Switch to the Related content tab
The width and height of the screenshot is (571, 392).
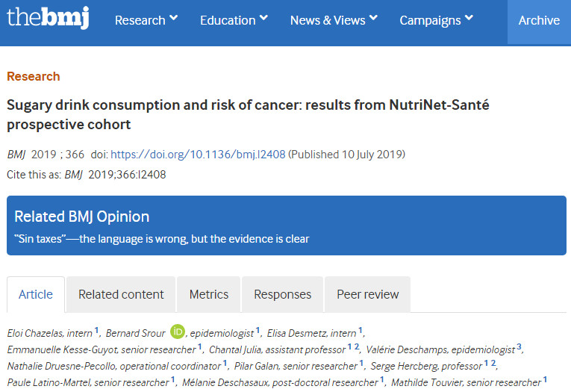(x=121, y=294)
